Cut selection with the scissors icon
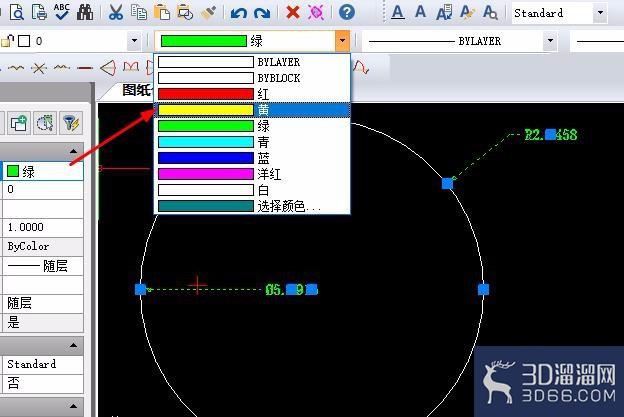The image size is (624, 417). point(115,12)
